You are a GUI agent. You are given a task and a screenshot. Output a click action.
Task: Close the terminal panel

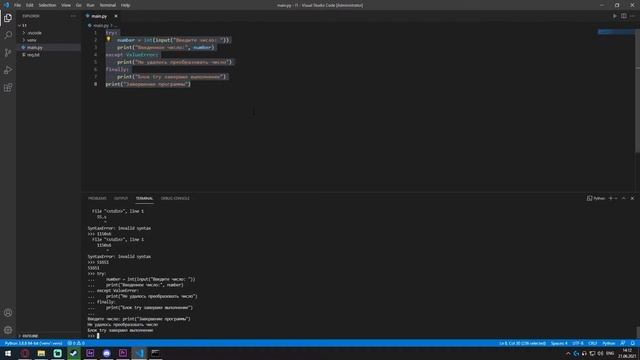632,198
